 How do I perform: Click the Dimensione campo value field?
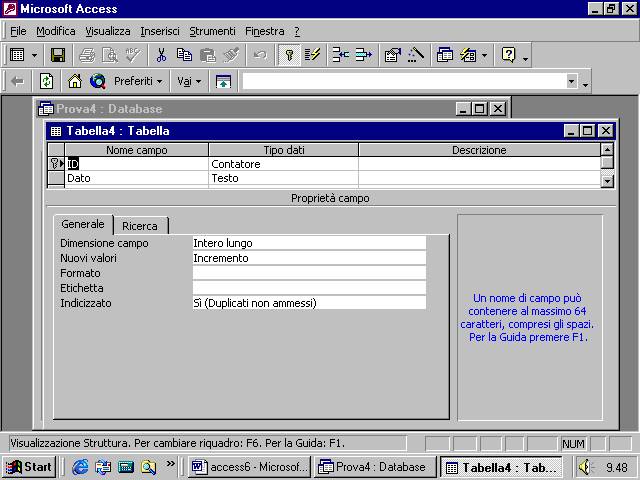click(309, 243)
